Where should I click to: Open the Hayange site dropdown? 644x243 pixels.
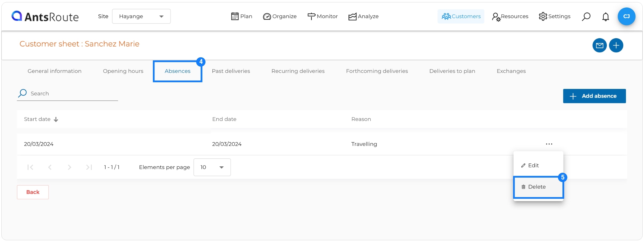(141, 16)
